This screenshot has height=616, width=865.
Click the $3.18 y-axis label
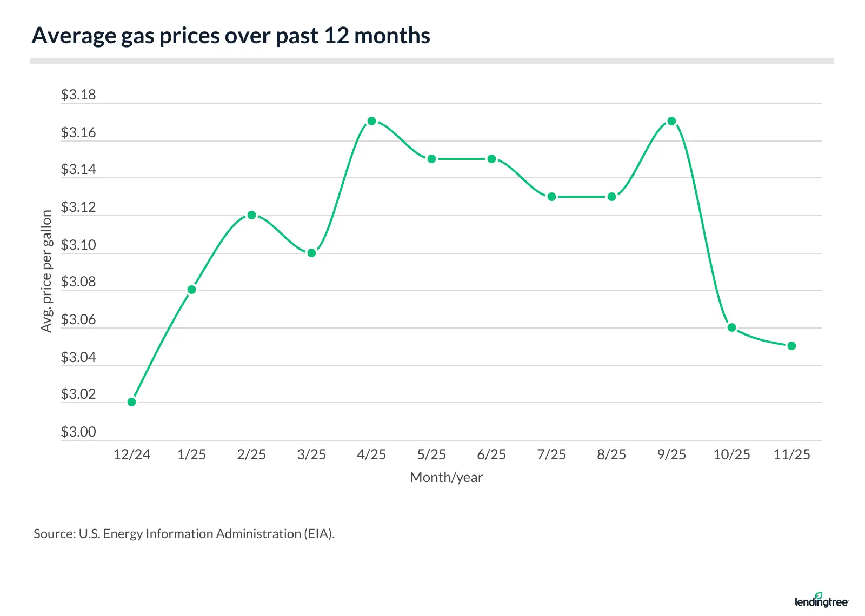pos(78,95)
